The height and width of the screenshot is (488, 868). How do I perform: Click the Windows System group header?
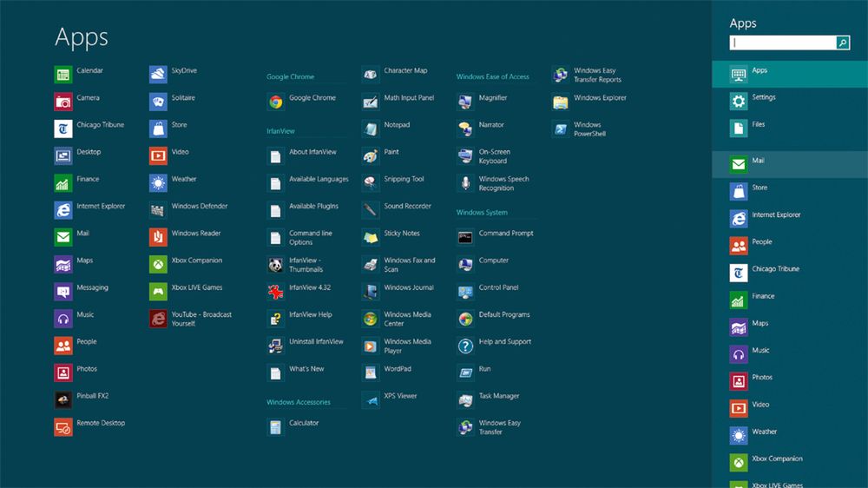coord(482,212)
